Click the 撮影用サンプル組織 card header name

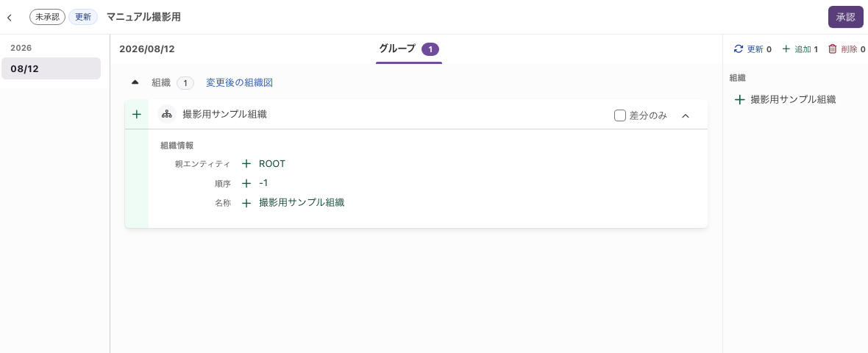pyautogui.click(x=225, y=115)
